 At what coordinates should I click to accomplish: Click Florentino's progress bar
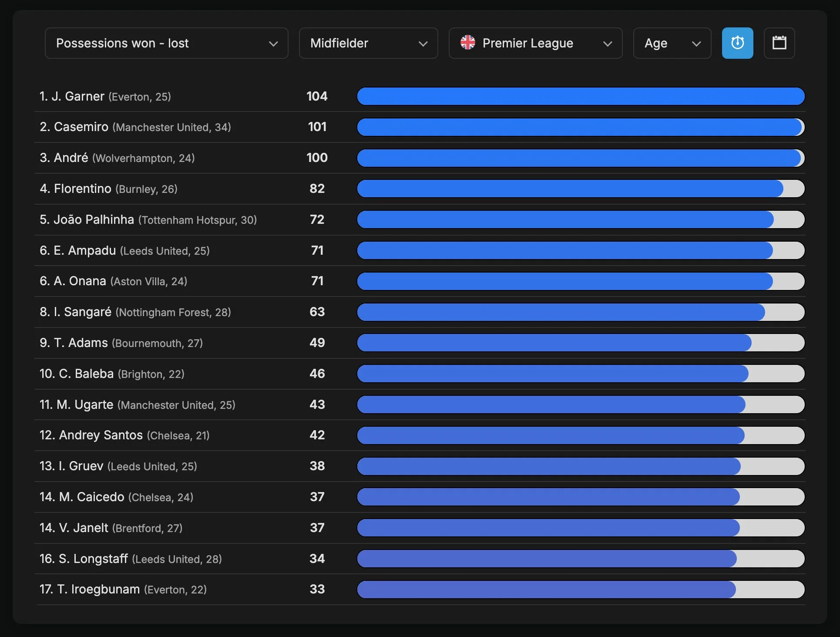tap(581, 189)
